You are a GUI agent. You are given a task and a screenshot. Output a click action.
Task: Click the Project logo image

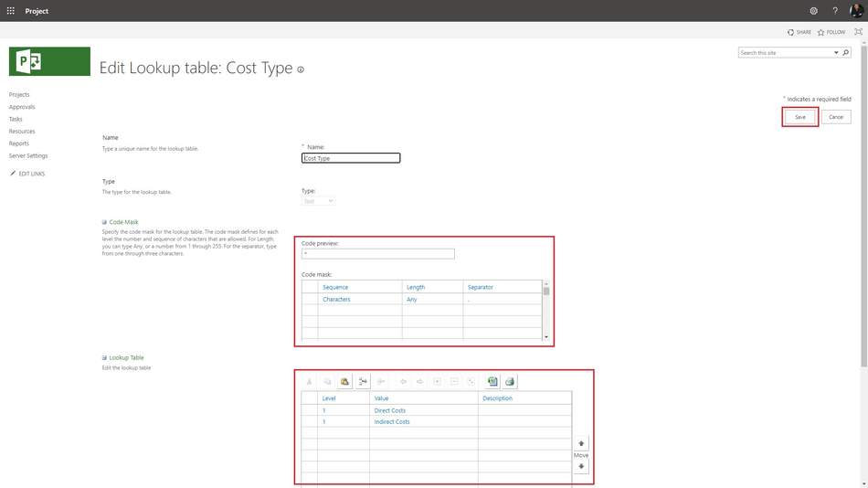click(x=49, y=61)
